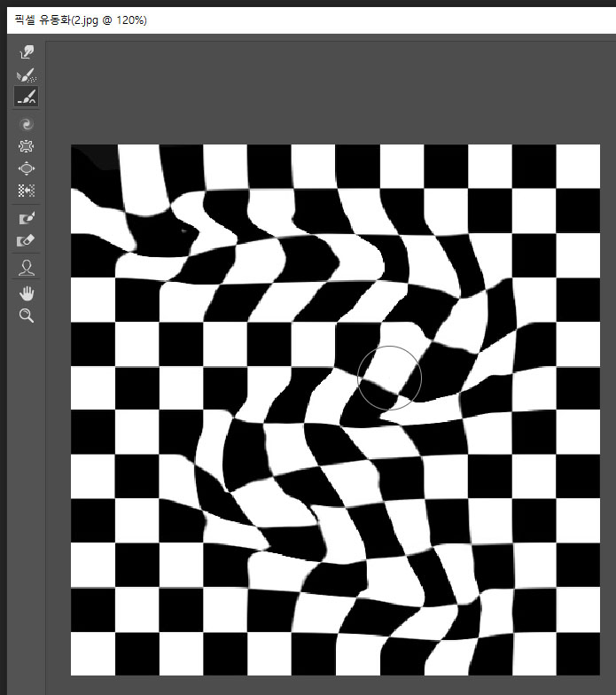The width and height of the screenshot is (616, 695).
Task: Select the Thaw Mask tool
Action: click(x=27, y=241)
